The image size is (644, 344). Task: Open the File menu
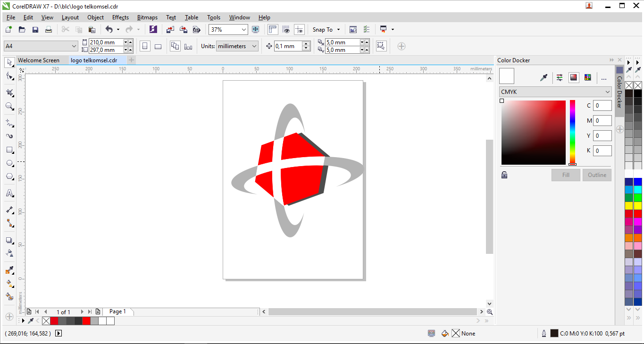click(11, 17)
